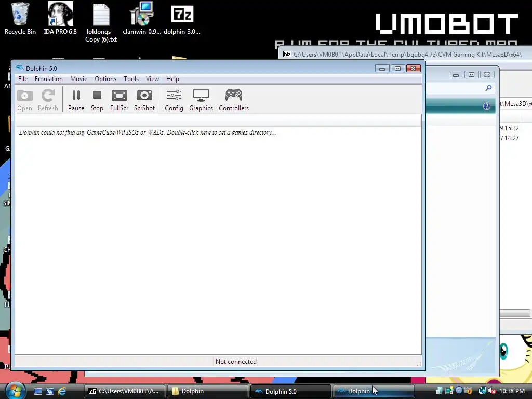Open the Emulation menu
The width and height of the screenshot is (532, 399).
pos(48,79)
